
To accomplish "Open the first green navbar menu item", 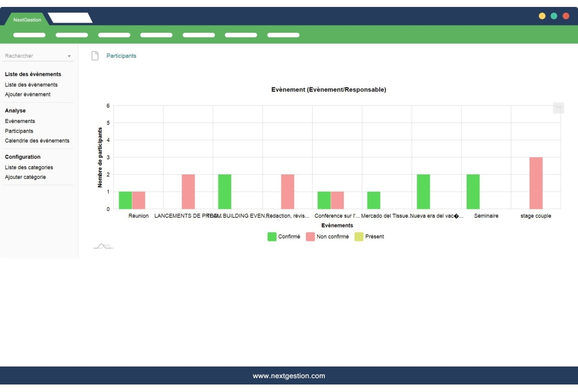I will tap(29, 35).
